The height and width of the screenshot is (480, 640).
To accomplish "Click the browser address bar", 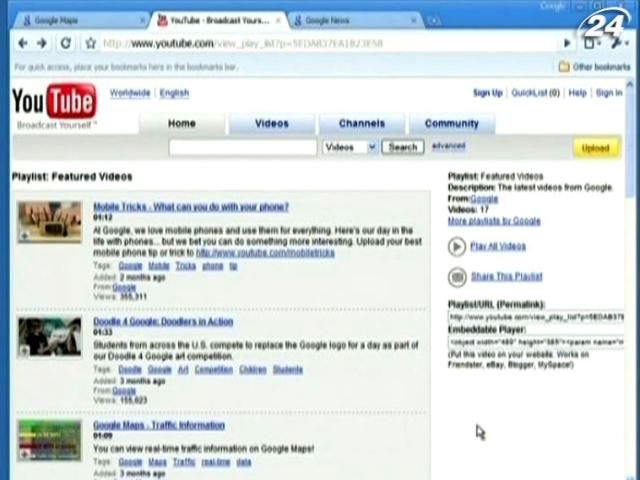I will (329, 43).
